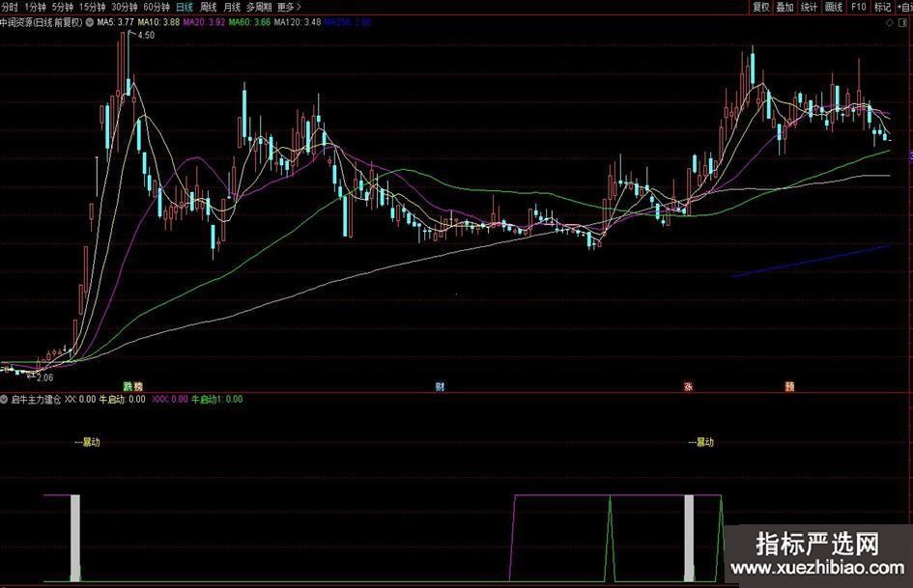Click the diamond icon above the chart
This screenshot has width=913, height=588.
889,21
